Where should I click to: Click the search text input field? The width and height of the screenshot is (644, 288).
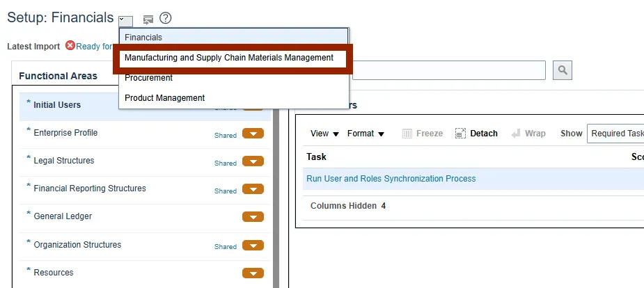click(x=448, y=70)
